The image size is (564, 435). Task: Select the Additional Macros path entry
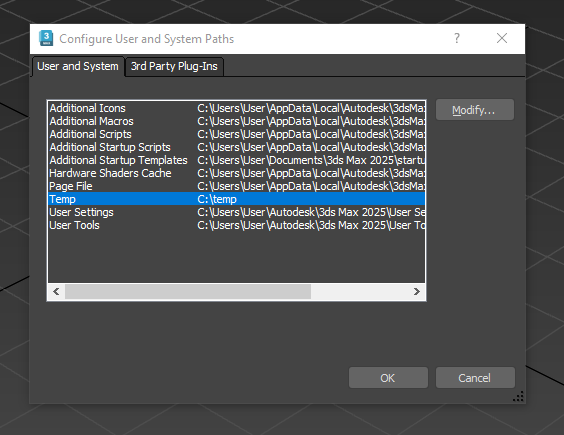click(x=237, y=121)
